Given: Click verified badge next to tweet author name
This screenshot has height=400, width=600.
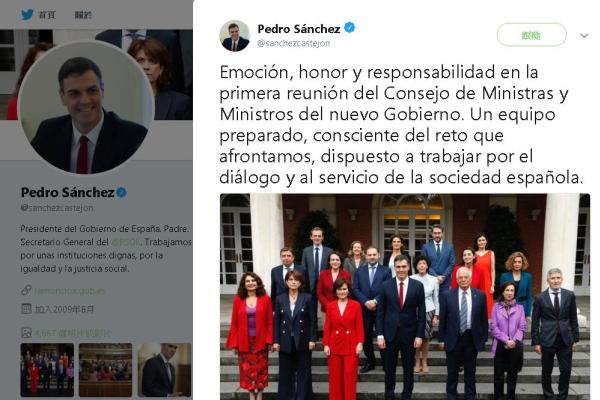Looking at the screenshot, I should (349, 28).
